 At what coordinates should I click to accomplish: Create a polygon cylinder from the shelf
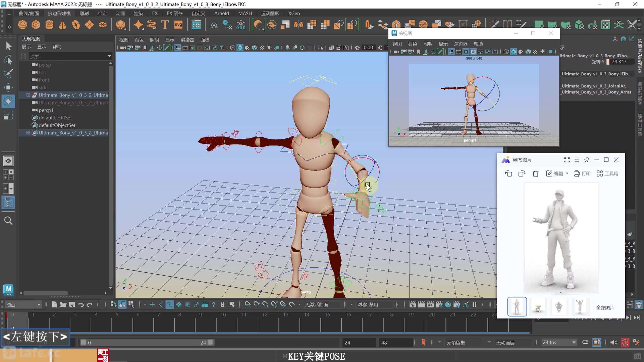pyautogui.click(x=49, y=25)
